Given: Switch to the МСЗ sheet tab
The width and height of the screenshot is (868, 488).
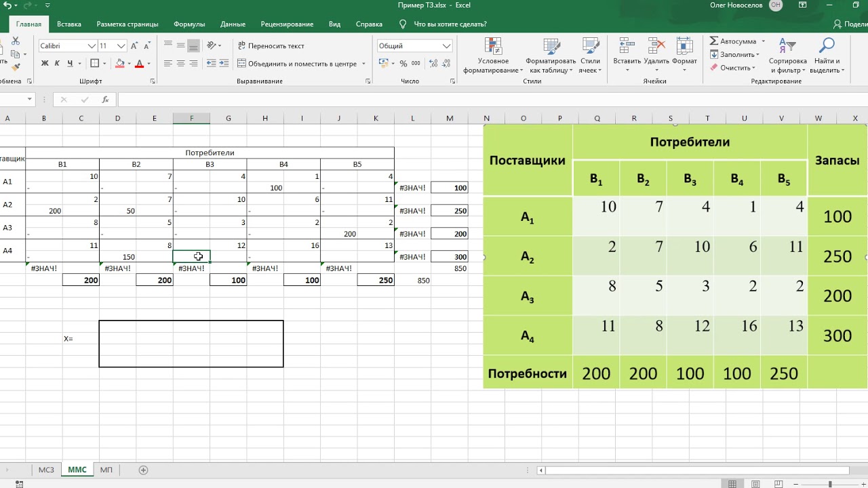Looking at the screenshot, I should (x=46, y=470).
